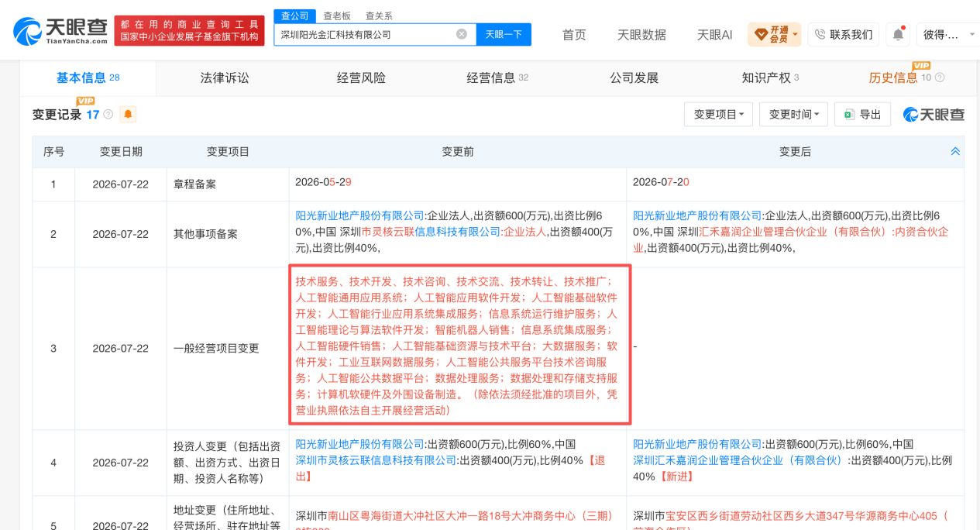The width and height of the screenshot is (980, 530).
Task: Click the 序号 column header
Action: pos(53,152)
